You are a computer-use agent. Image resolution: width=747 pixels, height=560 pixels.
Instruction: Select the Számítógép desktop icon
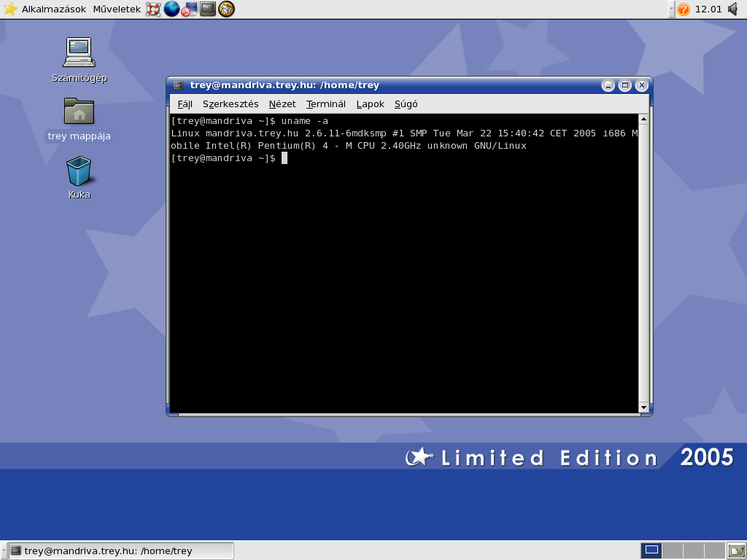(x=79, y=60)
